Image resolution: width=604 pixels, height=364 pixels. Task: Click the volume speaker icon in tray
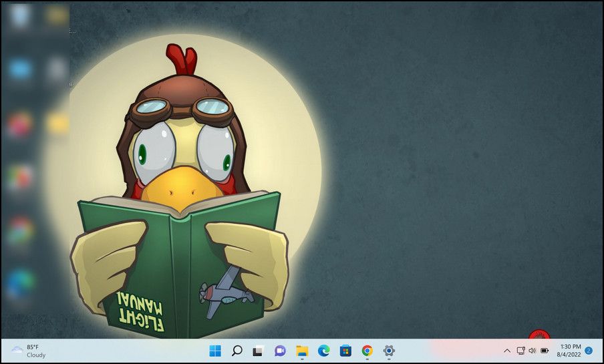(533, 351)
